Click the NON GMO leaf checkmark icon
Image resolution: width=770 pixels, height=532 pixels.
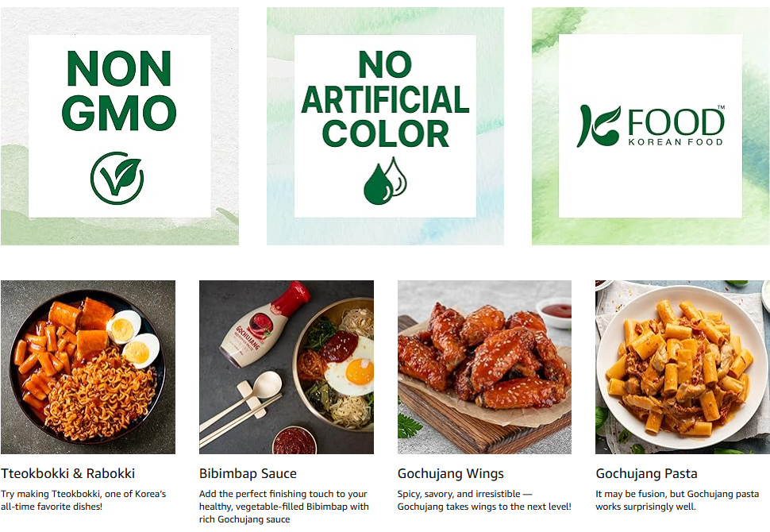pyautogui.click(x=117, y=178)
